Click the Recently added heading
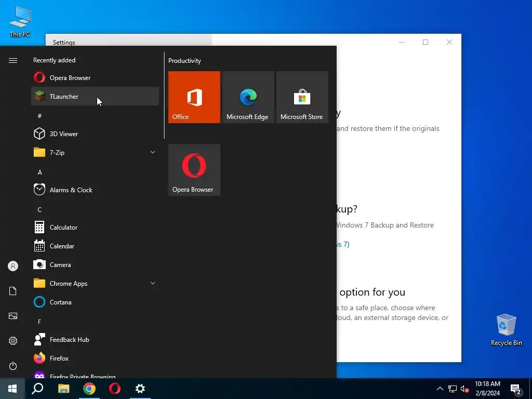 (x=54, y=60)
